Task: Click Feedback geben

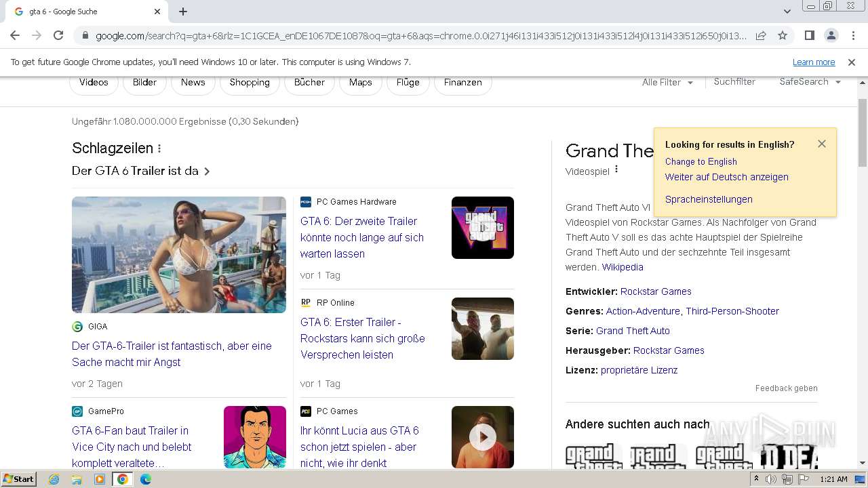Action: click(787, 388)
